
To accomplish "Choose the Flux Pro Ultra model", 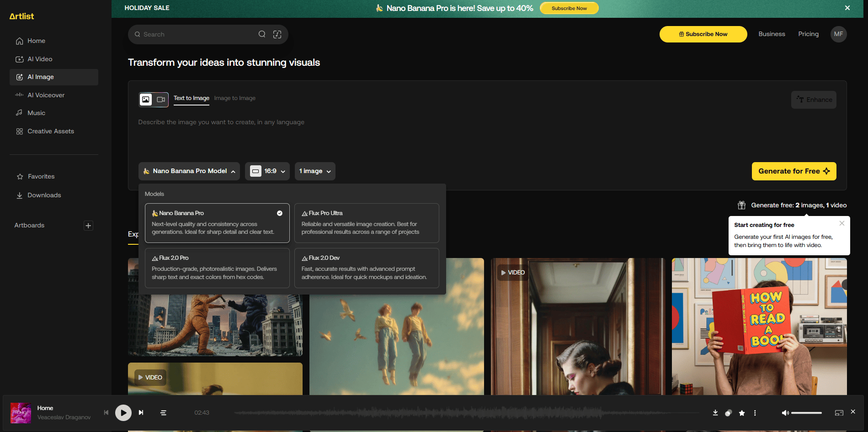I will pos(367,223).
